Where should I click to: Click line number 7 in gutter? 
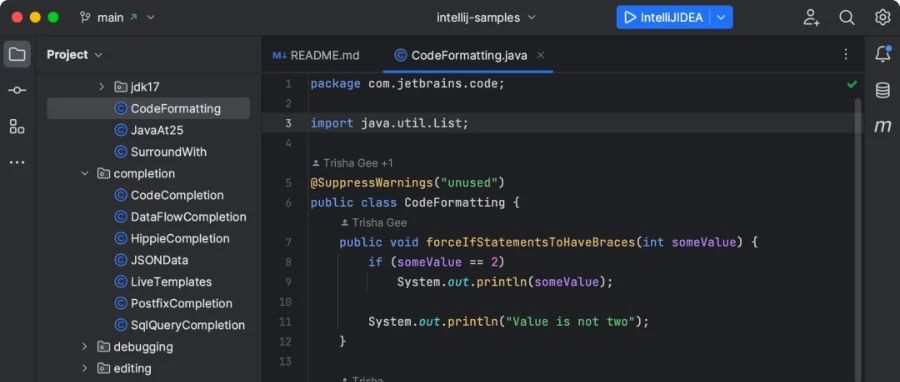288,242
